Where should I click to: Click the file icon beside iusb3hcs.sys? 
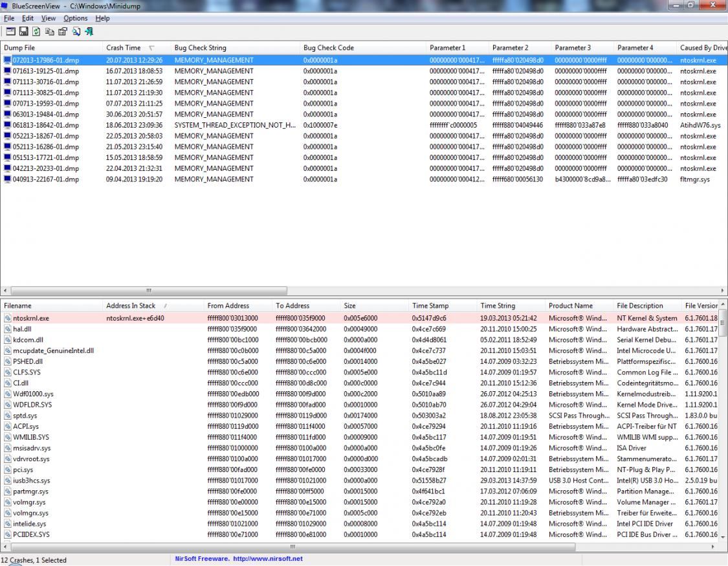8,481
